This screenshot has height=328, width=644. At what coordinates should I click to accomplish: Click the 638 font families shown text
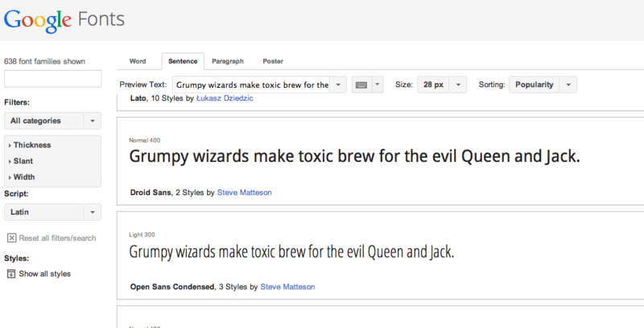click(x=45, y=61)
